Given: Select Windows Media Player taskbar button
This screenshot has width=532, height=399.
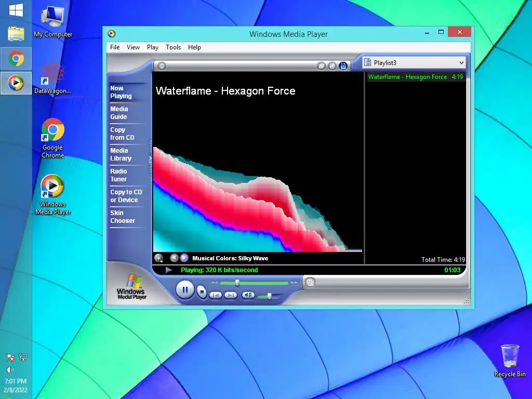Looking at the screenshot, I should click(x=16, y=83).
